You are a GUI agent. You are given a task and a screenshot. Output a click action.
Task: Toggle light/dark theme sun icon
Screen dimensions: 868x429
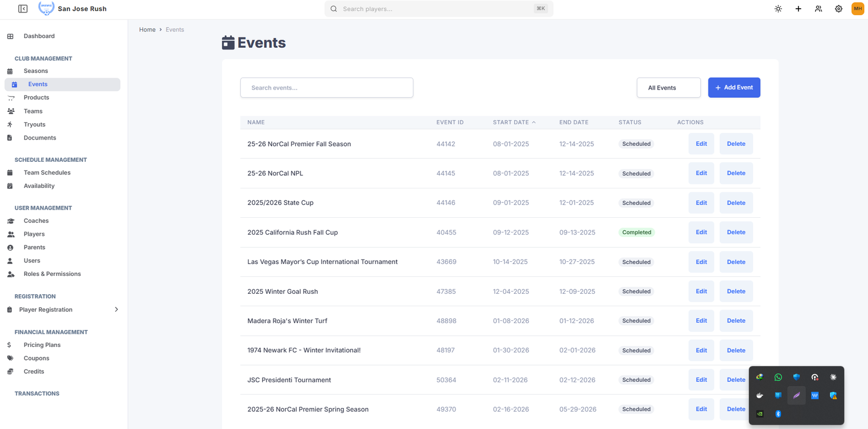tap(778, 9)
